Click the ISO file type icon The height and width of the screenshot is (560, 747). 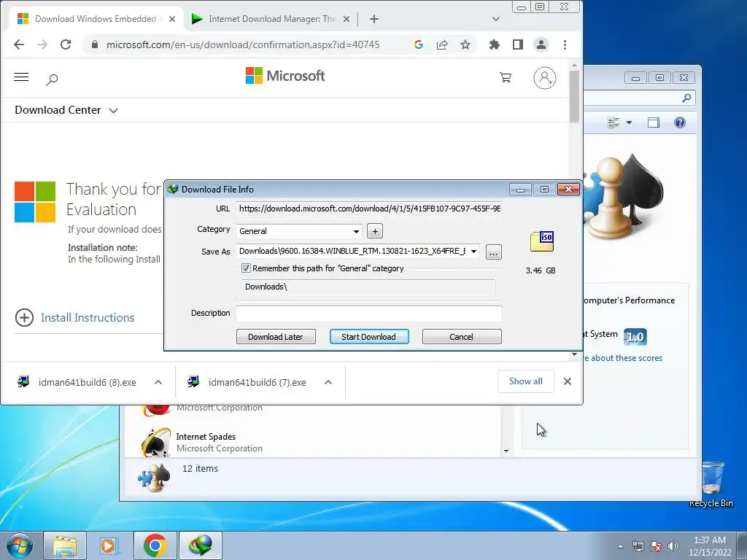coord(542,241)
